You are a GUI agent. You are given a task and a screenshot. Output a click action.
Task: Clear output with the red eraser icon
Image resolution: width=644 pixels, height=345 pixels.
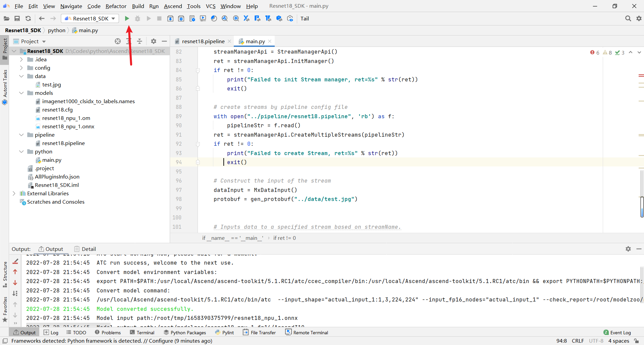15,261
